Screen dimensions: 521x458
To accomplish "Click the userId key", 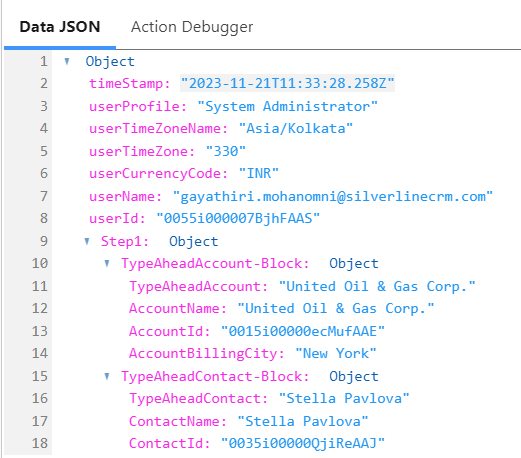I will [x=117, y=218].
